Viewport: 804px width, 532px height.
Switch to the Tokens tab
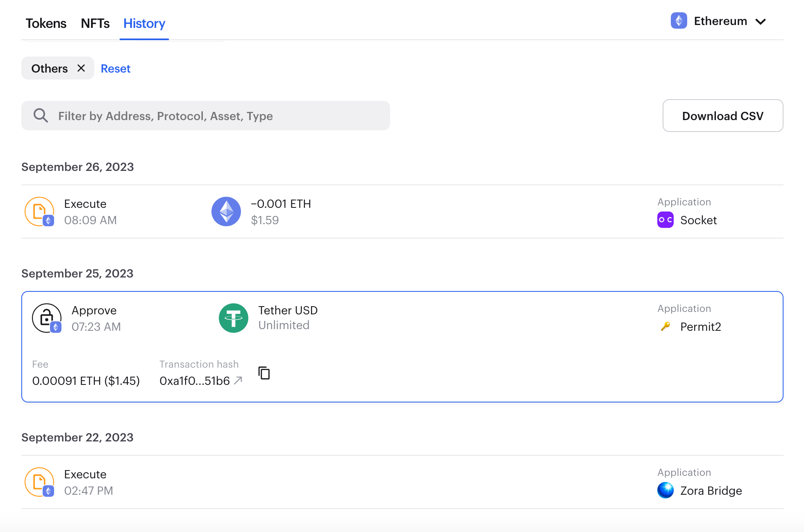click(x=46, y=23)
